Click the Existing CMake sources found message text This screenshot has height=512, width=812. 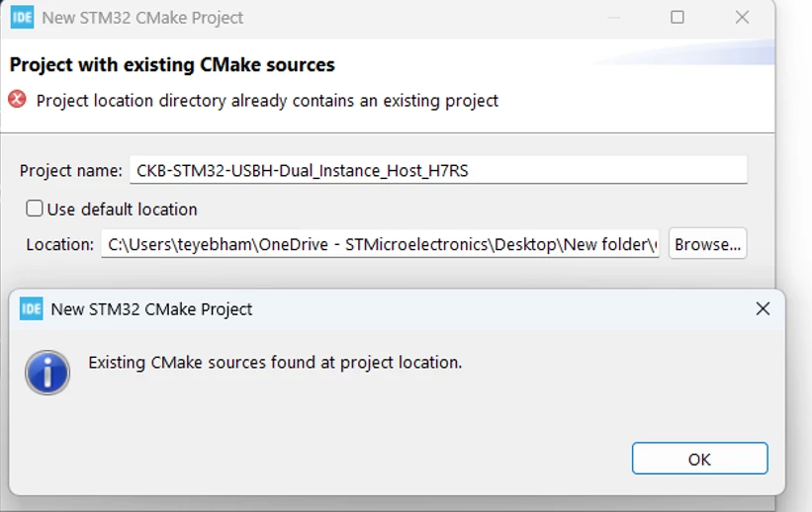pos(275,363)
